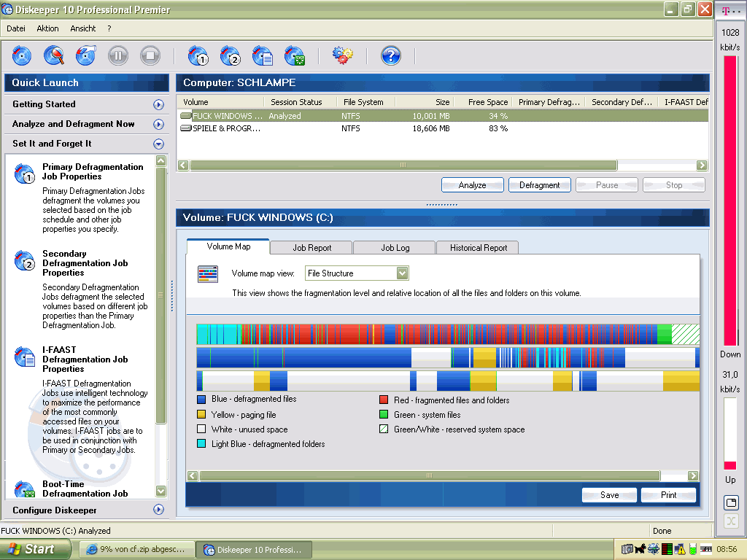
Task: Click the 08:56 taskbar clock
Action: point(727,550)
